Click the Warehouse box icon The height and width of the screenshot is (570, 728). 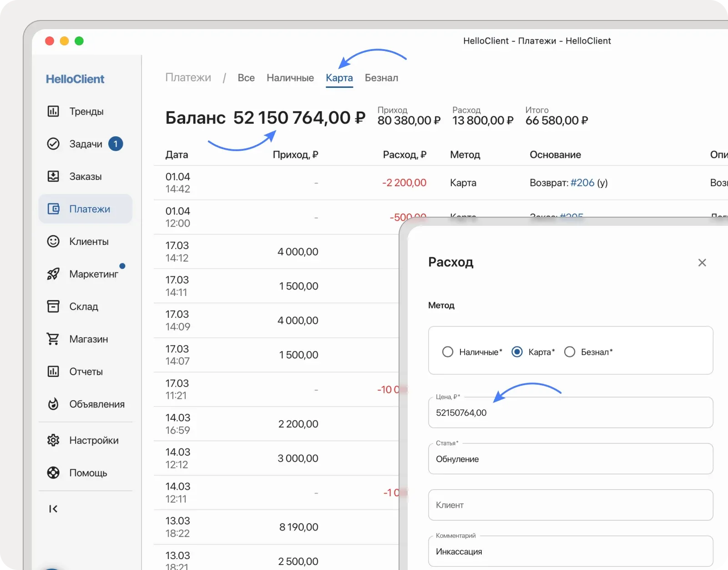tap(53, 306)
